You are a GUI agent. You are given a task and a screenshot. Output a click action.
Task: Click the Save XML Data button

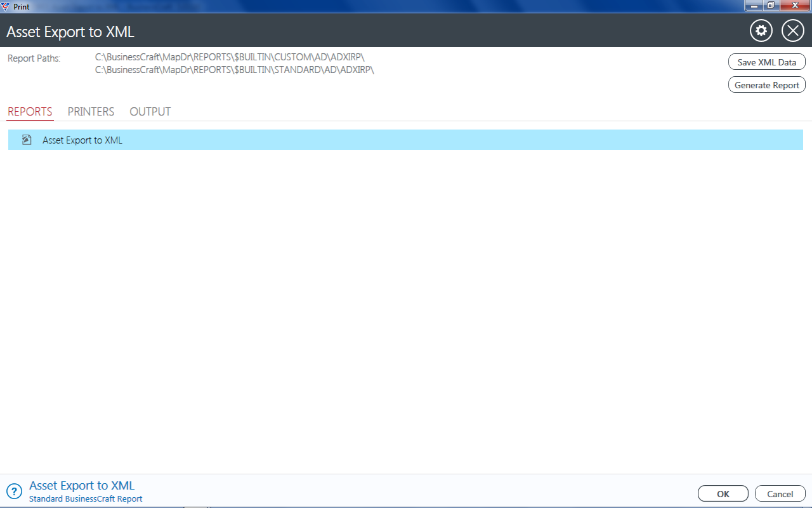click(x=767, y=62)
